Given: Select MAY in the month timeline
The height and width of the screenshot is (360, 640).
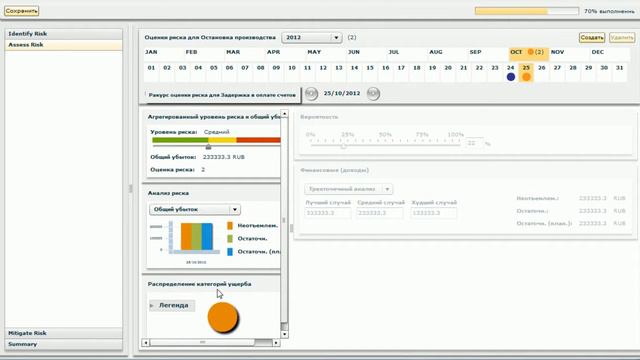Looking at the screenshot, I should [x=314, y=52].
